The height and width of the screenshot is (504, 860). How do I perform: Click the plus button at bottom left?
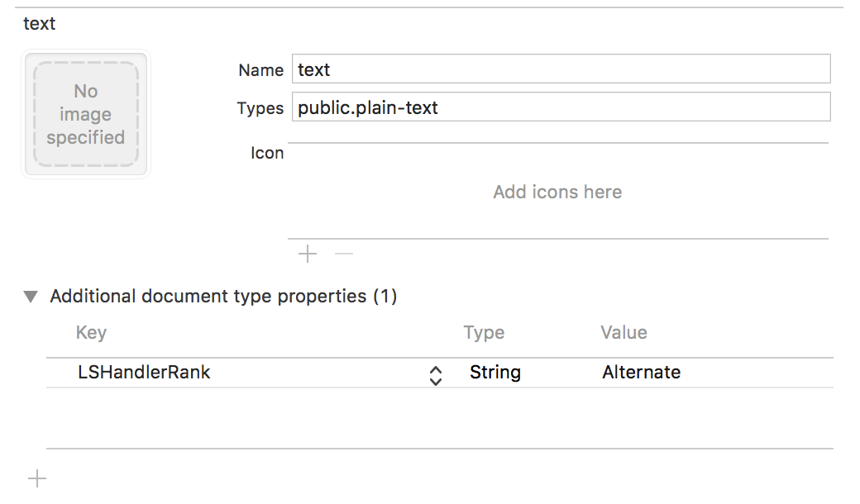(x=37, y=478)
